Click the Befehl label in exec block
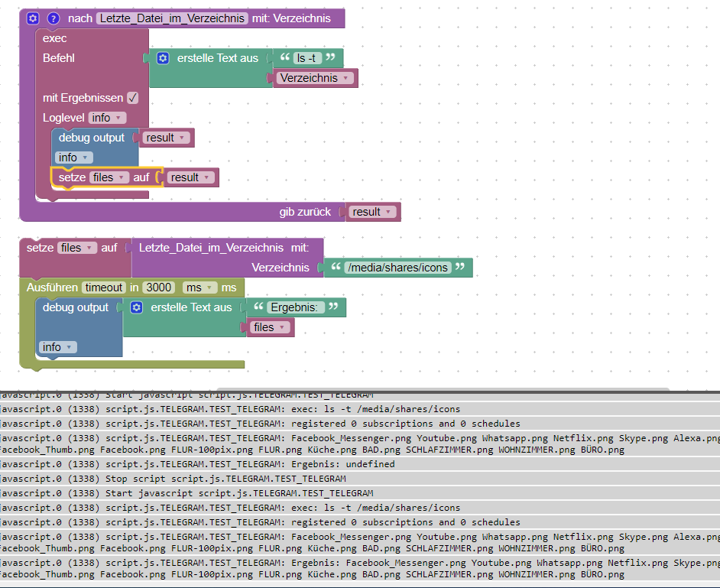 tap(58, 58)
